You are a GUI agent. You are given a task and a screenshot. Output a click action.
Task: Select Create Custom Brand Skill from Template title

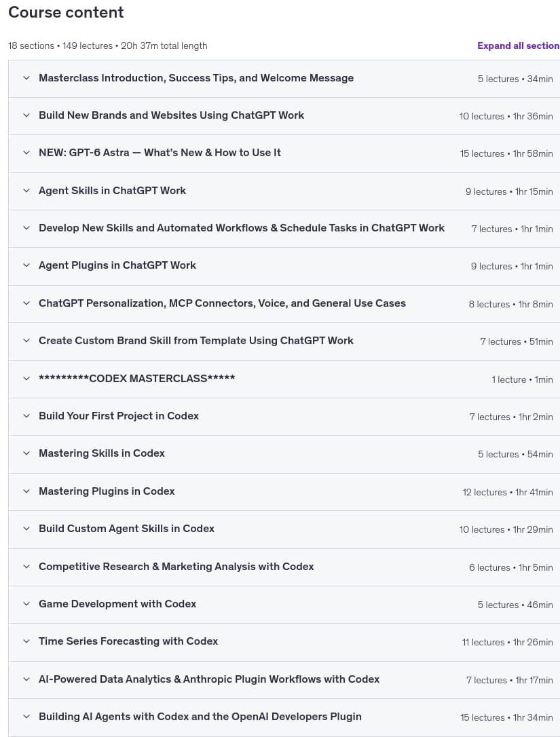click(x=195, y=341)
